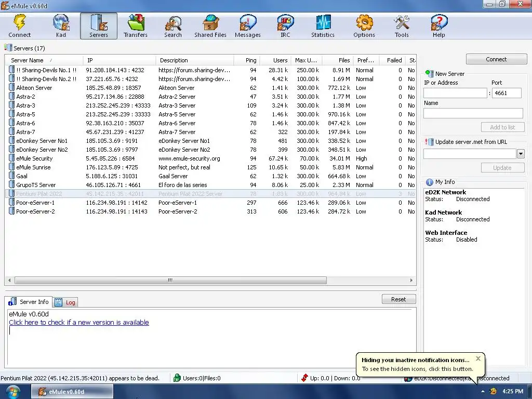Click the Port field showing 4661
Image resolution: width=532 pixels, height=399 pixels.
pos(507,93)
